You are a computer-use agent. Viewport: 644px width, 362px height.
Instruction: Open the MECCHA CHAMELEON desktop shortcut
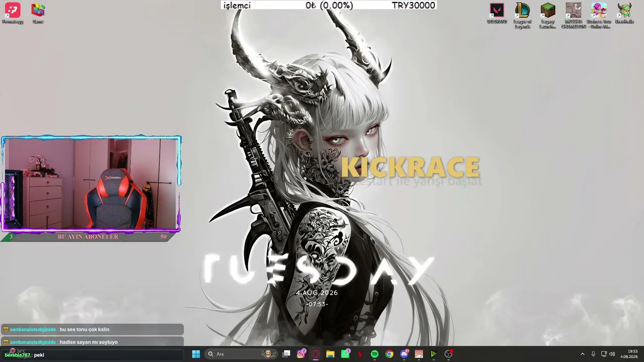(x=574, y=16)
